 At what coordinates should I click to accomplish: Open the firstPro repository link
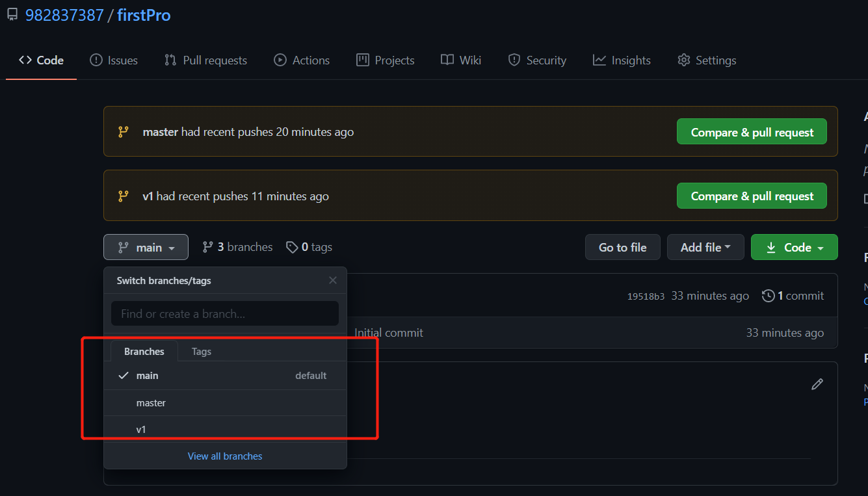tap(144, 15)
